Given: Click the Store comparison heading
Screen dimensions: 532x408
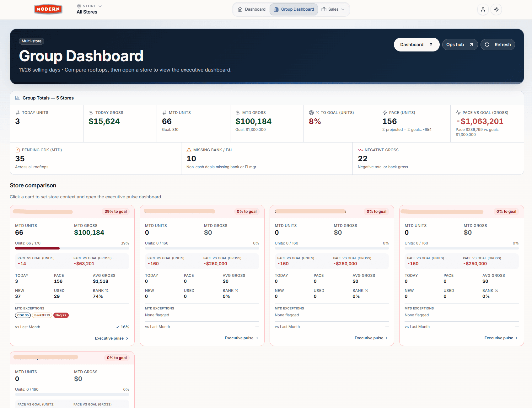Looking at the screenshot, I should pos(33,185).
